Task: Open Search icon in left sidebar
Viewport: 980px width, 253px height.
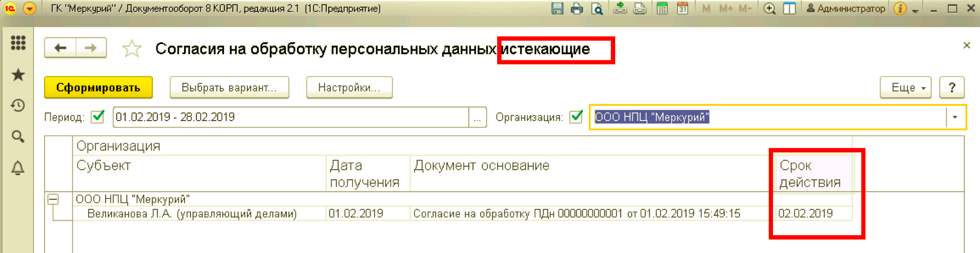Action: pyautogui.click(x=18, y=137)
